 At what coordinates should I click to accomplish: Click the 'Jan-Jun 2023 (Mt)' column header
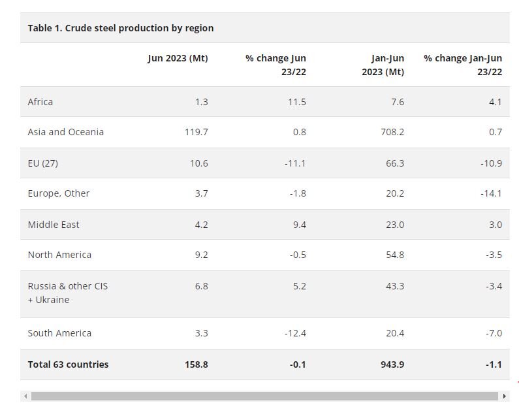(x=383, y=65)
